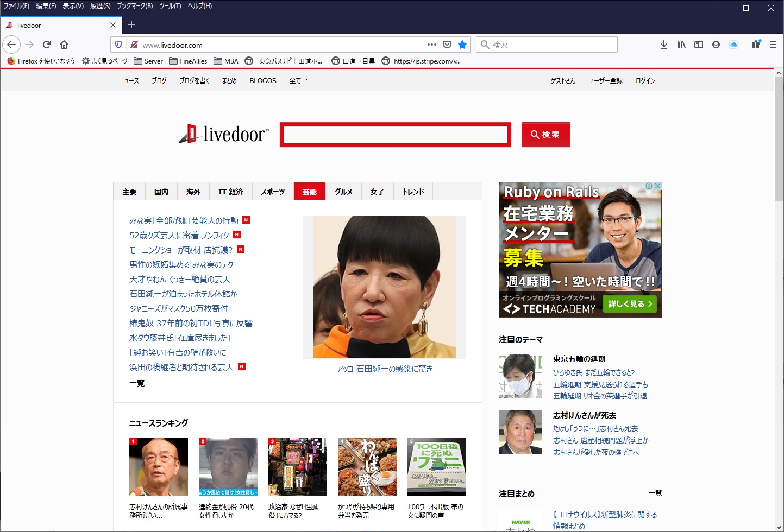Select the グルメ news tab
784x532 pixels.
point(343,192)
